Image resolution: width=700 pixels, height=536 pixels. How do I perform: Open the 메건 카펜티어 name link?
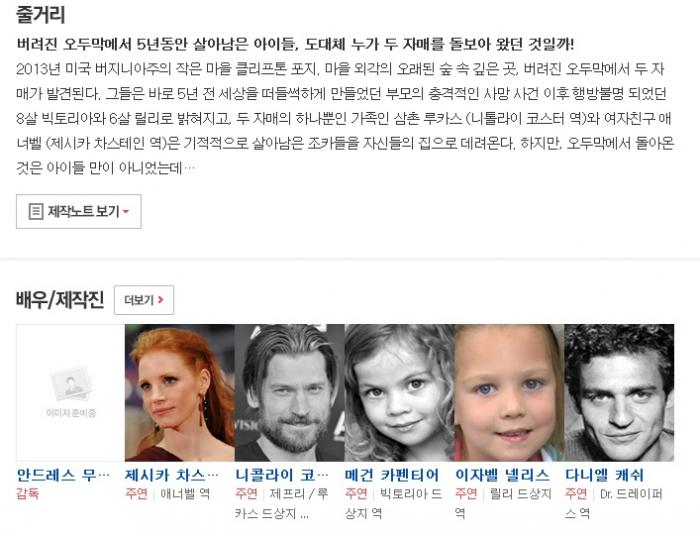(392, 475)
